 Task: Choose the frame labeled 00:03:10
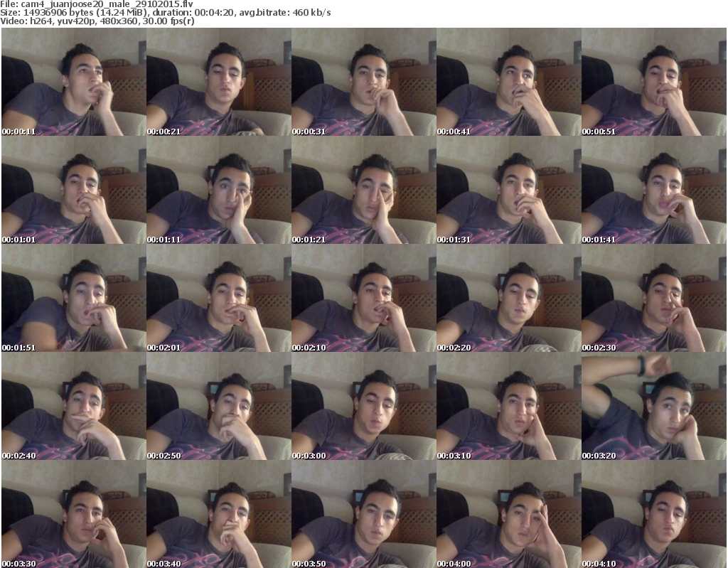509,407
